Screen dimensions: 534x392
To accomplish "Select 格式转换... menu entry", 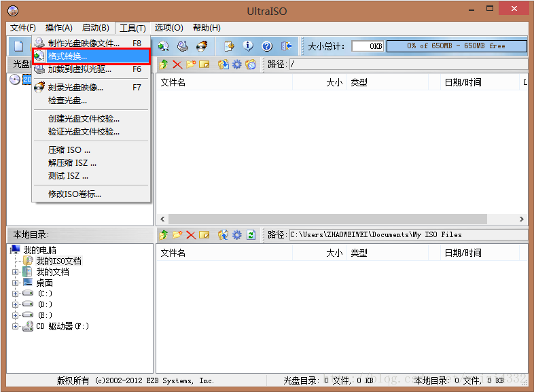I will (x=91, y=56).
